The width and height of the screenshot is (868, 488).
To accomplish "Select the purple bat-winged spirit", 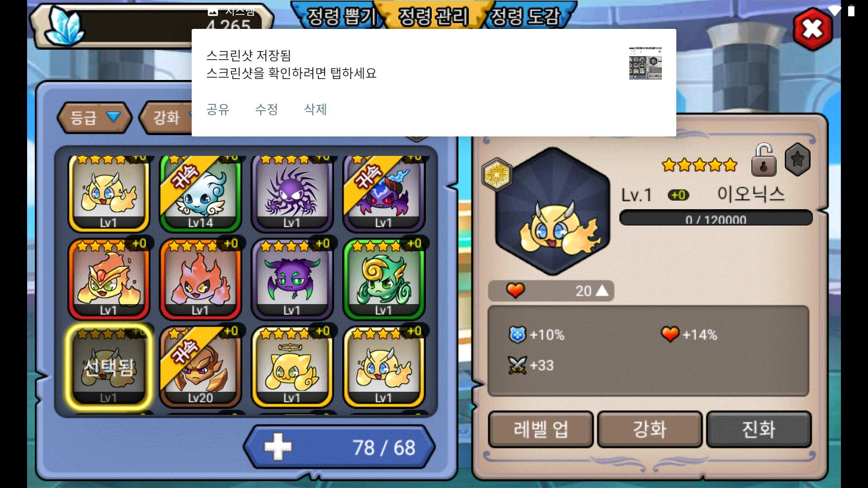I will [x=292, y=279].
